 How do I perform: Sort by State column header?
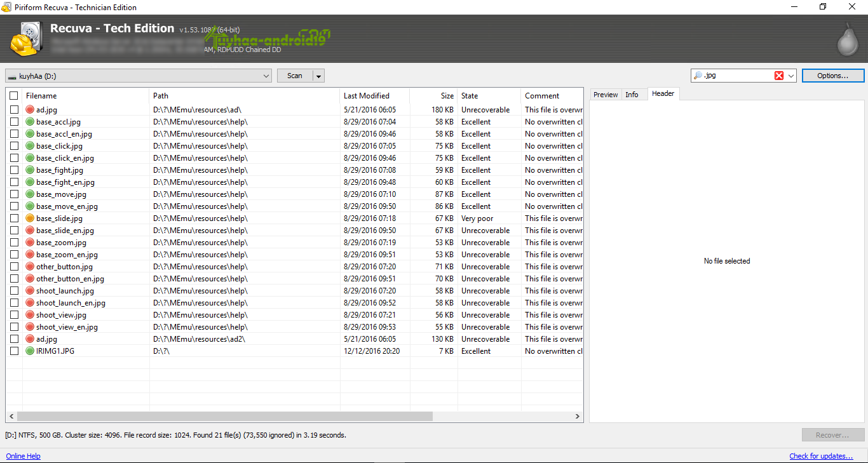(489, 96)
